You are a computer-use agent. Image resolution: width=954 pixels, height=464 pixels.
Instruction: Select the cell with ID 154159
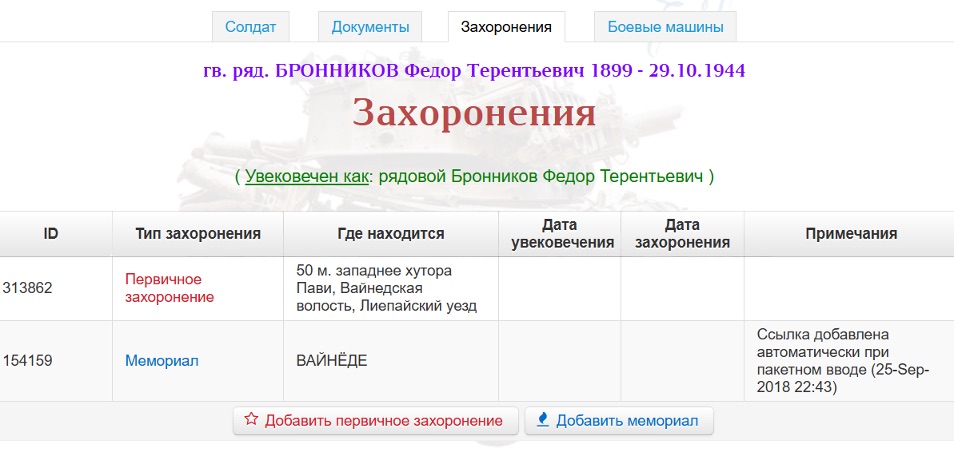tap(27, 360)
